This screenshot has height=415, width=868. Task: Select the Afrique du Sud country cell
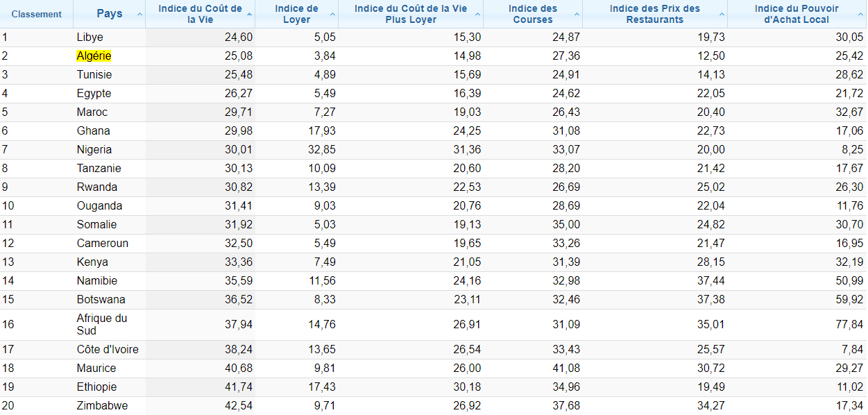click(102, 325)
